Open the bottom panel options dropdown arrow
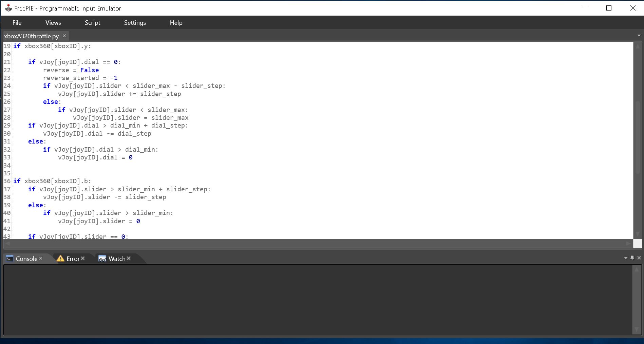Screen dimensions: 644x344 (626, 258)
